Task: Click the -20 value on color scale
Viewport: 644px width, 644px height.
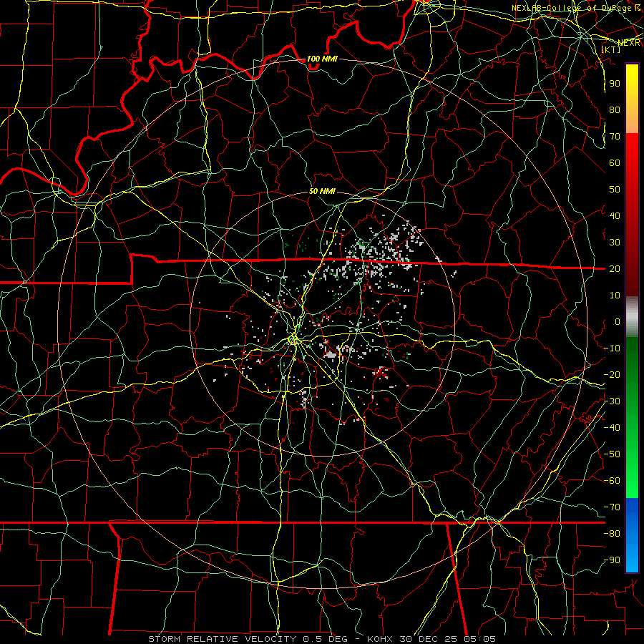Action: click(x=612, y=375)
